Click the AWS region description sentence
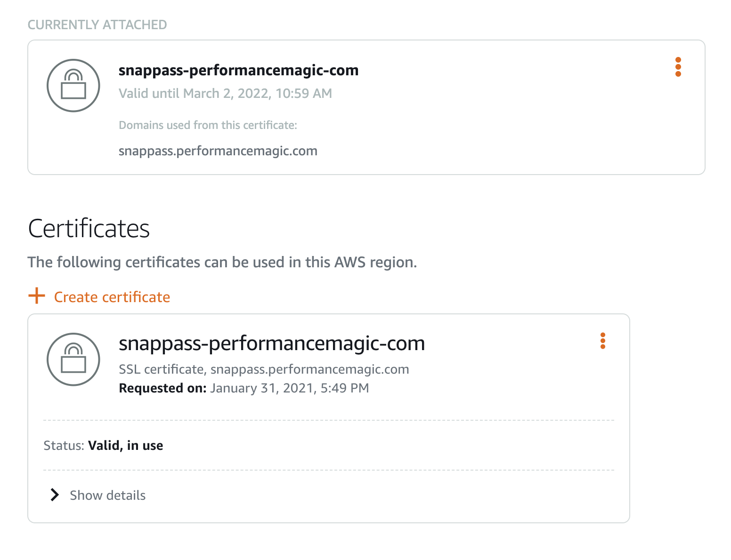The image size is (731, 560). (222, 262)
